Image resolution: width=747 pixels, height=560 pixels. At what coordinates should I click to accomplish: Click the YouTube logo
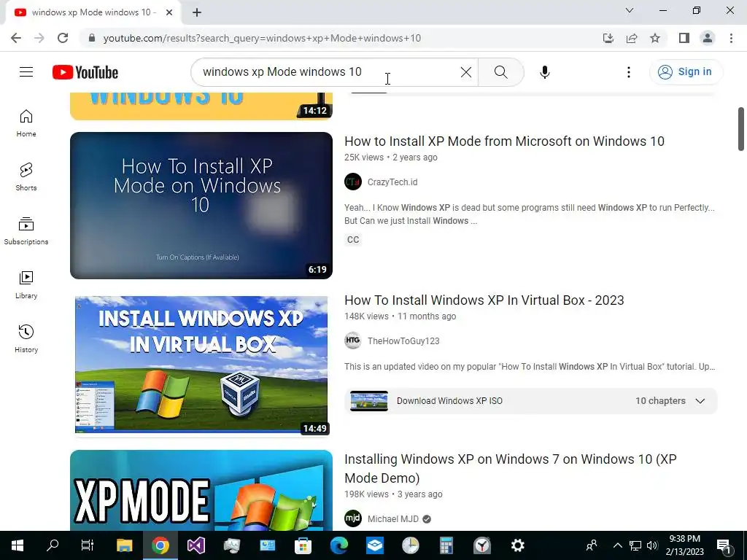[85, 72]
